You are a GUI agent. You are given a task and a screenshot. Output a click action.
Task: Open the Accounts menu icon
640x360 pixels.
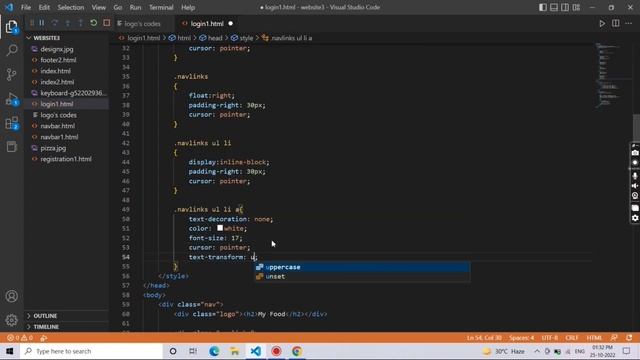pos(11,296)
